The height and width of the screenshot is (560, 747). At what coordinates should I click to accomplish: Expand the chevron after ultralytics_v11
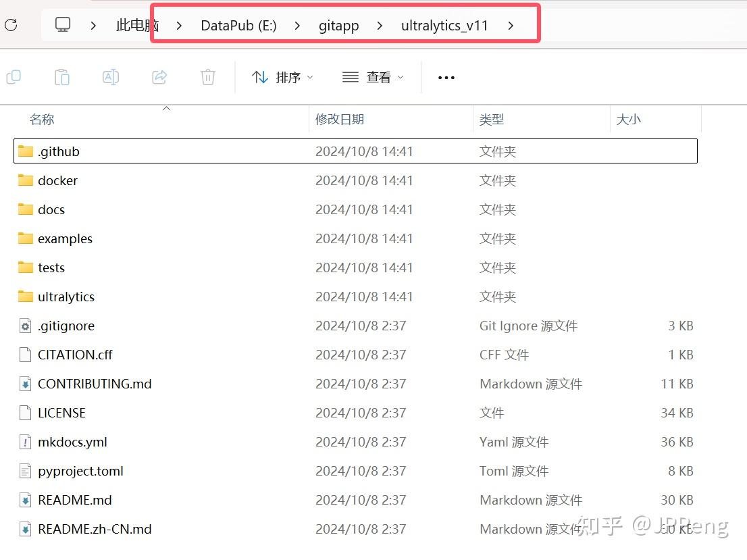point(511,26)
